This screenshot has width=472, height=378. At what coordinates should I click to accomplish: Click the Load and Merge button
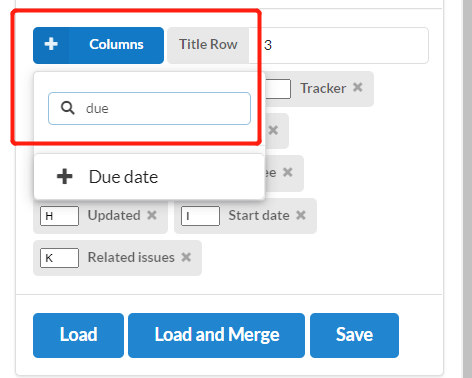tap(216, 335)
